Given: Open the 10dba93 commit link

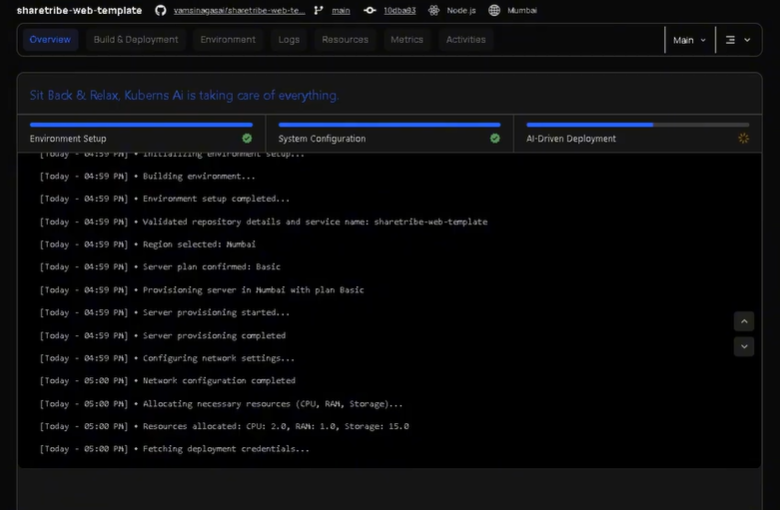Looking at the screenshot, I should 399,10.
